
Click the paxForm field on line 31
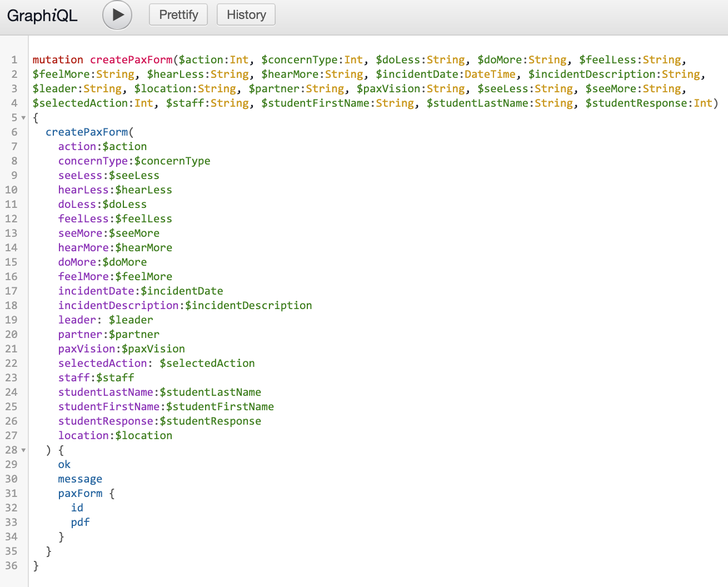point(80,494)
